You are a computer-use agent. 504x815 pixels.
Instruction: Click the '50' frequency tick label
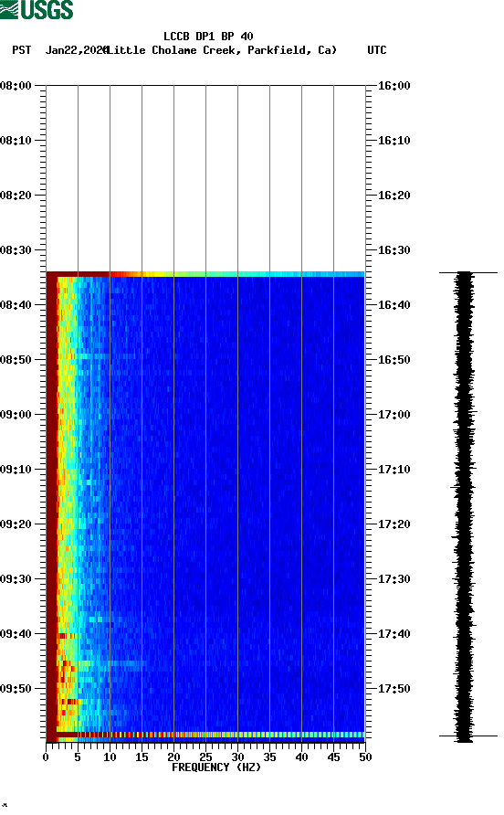365,757
